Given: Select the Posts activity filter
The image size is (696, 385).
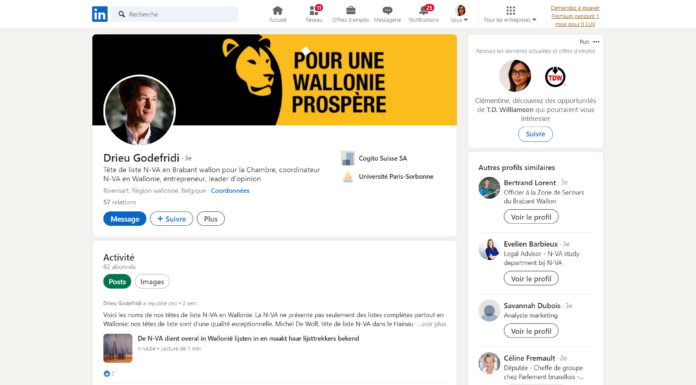Looking at the screenshot, I should coord(117,282).
